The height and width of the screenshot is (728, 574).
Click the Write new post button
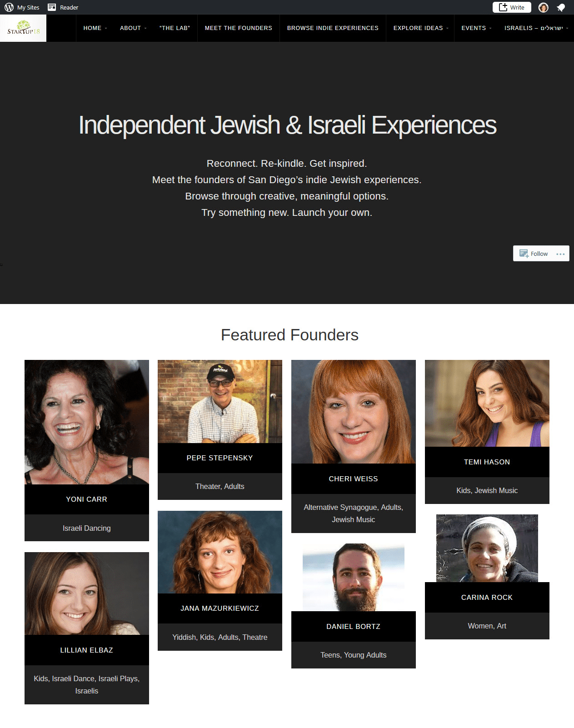click(x=512, y=7)
